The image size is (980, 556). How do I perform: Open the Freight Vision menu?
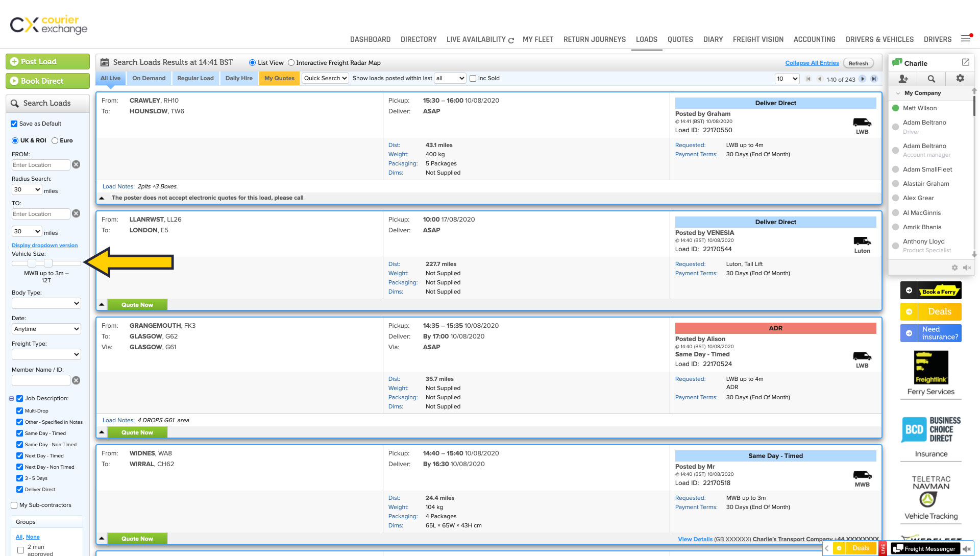[758, 39]
